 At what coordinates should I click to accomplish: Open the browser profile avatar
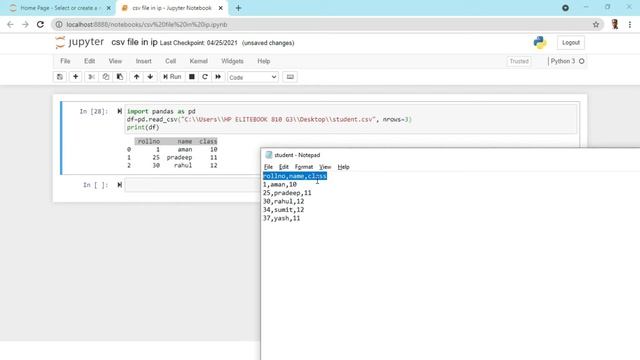pyautogui.click(x=615, y=24)
